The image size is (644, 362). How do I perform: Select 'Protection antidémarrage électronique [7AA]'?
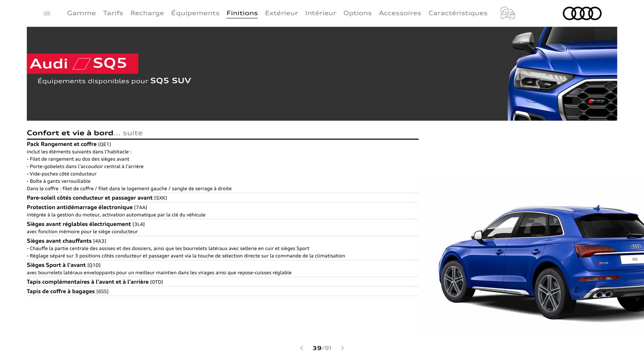click(87, 207)
